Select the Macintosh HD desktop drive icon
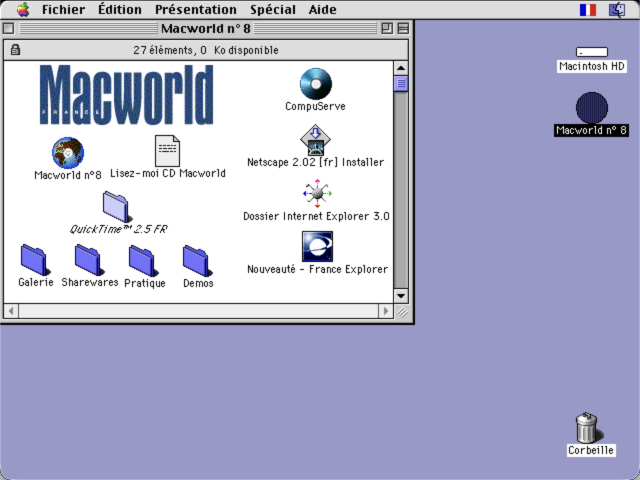The width and height of the screenshot is (640, 480). (x=591, y=52)
